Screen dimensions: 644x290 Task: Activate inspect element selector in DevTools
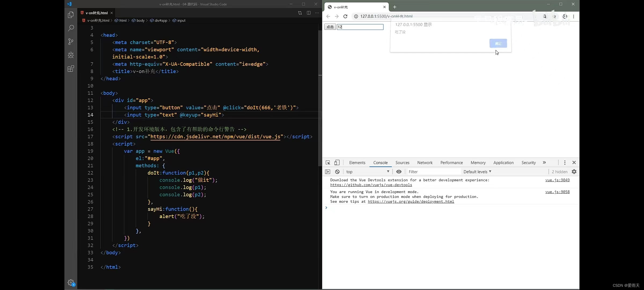pos(328,163)
